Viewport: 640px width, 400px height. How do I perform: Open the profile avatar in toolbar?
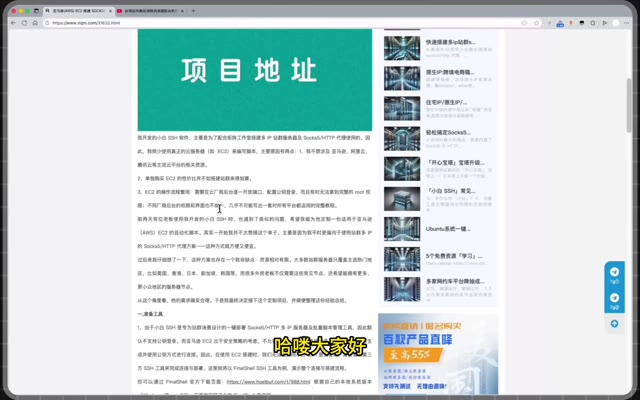click(616, 23)
